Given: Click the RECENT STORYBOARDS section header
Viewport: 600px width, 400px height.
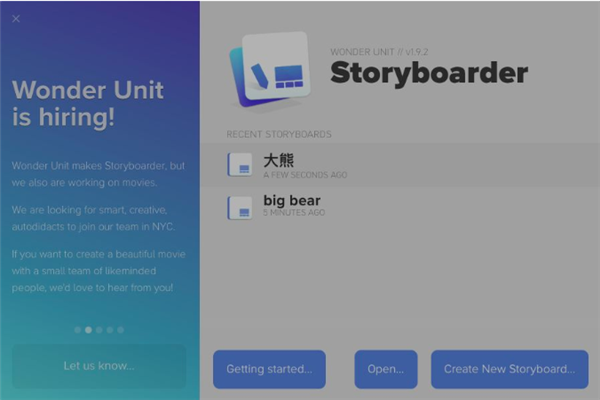Looking at the screenshot, I should [279, 134].
